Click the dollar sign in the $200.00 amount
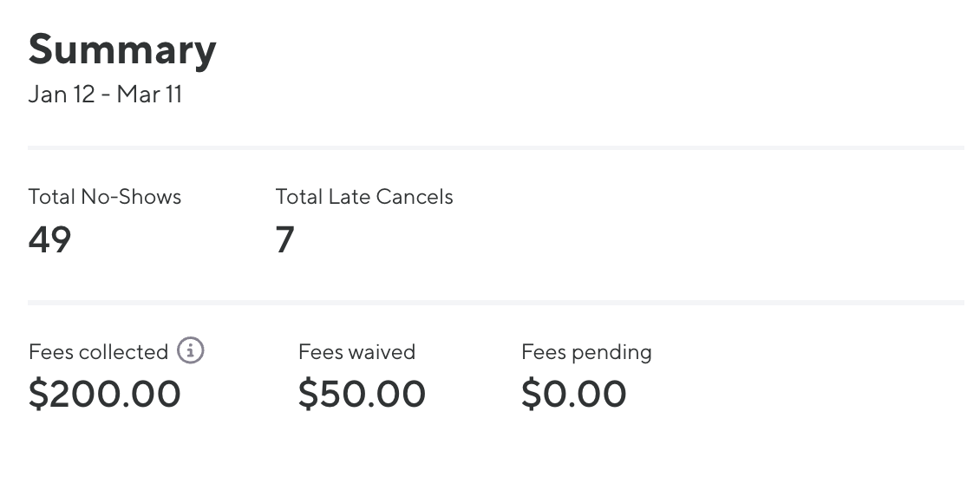 [x=39, y=394]
